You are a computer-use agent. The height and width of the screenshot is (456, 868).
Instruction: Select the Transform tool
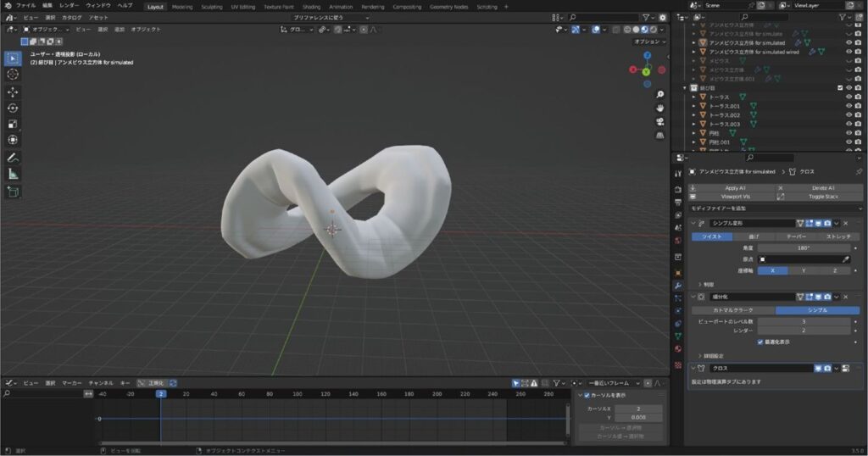13,140
